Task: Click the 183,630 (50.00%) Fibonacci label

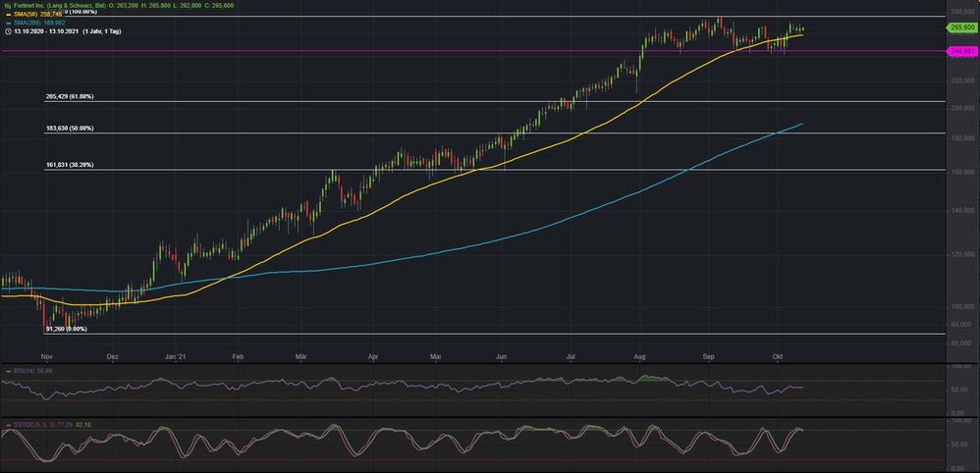Action: point(70,129)
